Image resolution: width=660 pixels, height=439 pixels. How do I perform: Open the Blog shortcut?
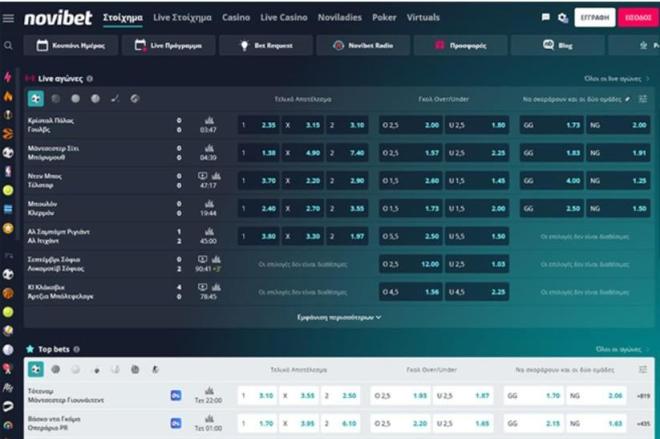click(x=558, y=45)
